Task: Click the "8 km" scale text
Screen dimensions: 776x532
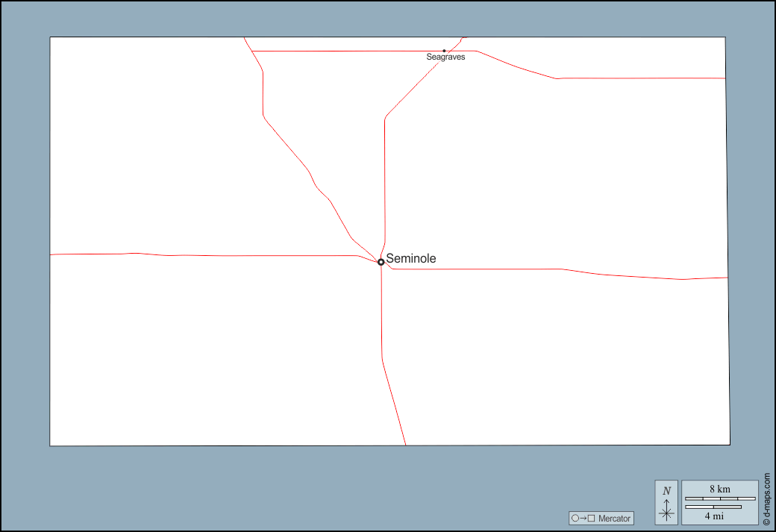Action: 719,489
